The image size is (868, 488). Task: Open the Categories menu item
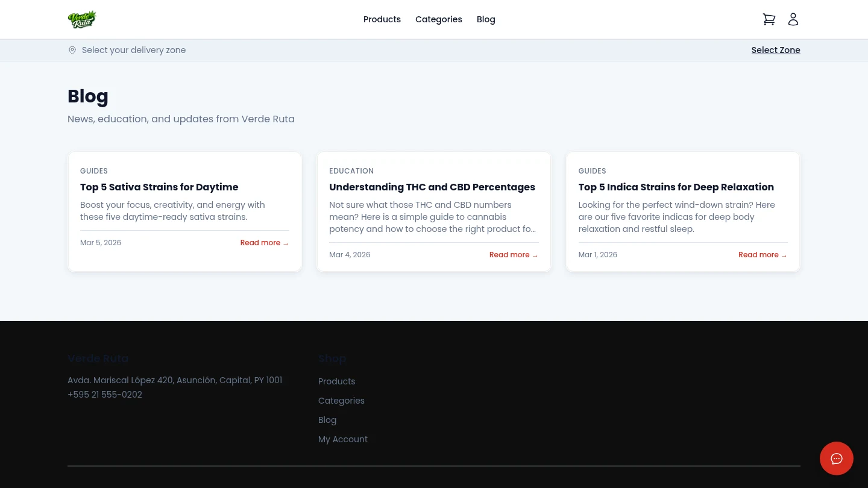(439, 19)
